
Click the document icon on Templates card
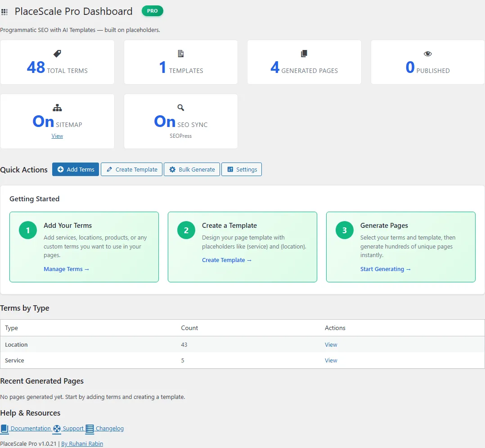(180, 53)
